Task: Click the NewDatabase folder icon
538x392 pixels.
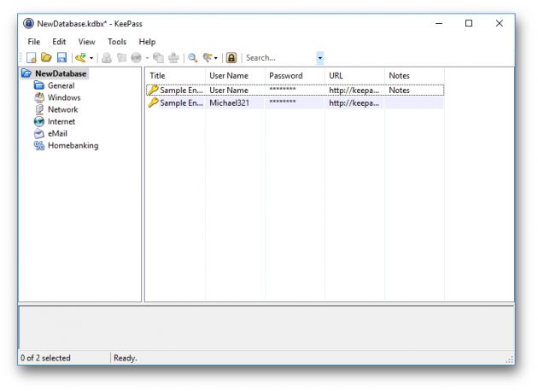Action: (x=26, y=73)
